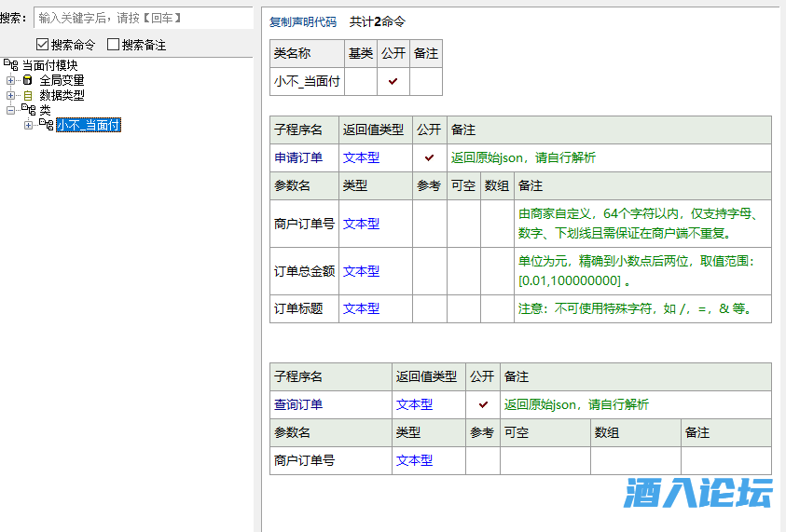This screenshot has width=786, height=532.
Task: Enable the 搜索备注 checkbox
Action: (113, 45)
